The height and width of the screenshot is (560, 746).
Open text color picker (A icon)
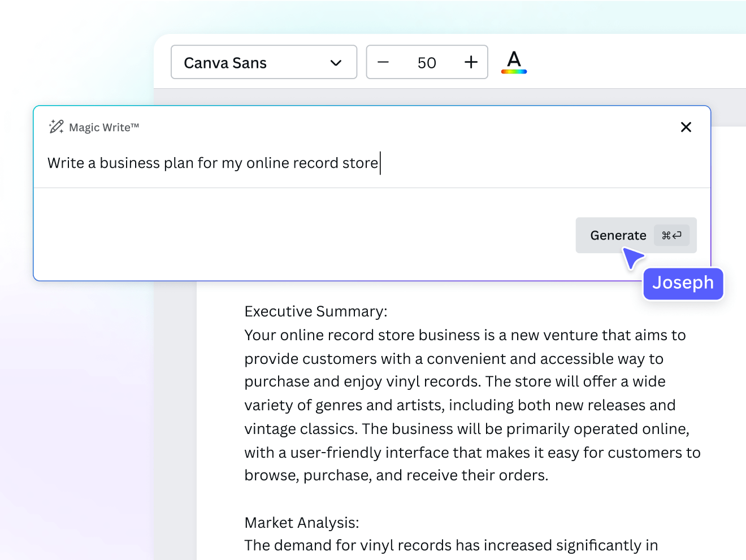click(514, 59)
